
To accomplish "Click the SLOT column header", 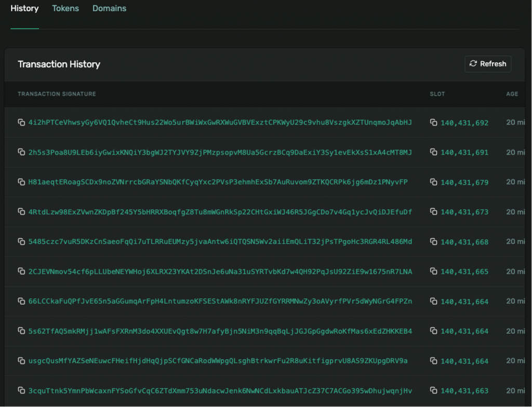I will 437,94.
